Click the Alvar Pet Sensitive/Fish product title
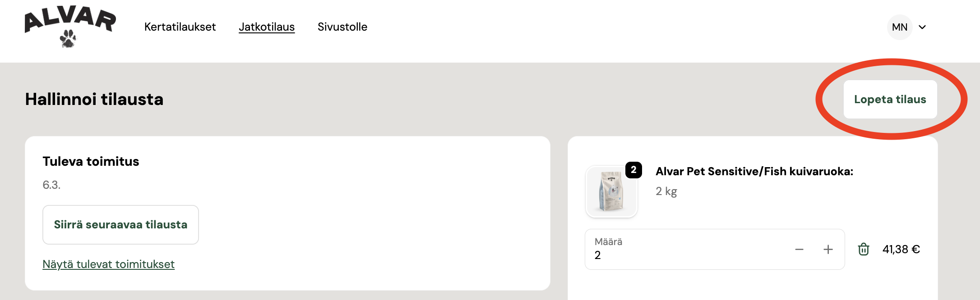Viewport: 980px width, 300px height. coord(754,171)
